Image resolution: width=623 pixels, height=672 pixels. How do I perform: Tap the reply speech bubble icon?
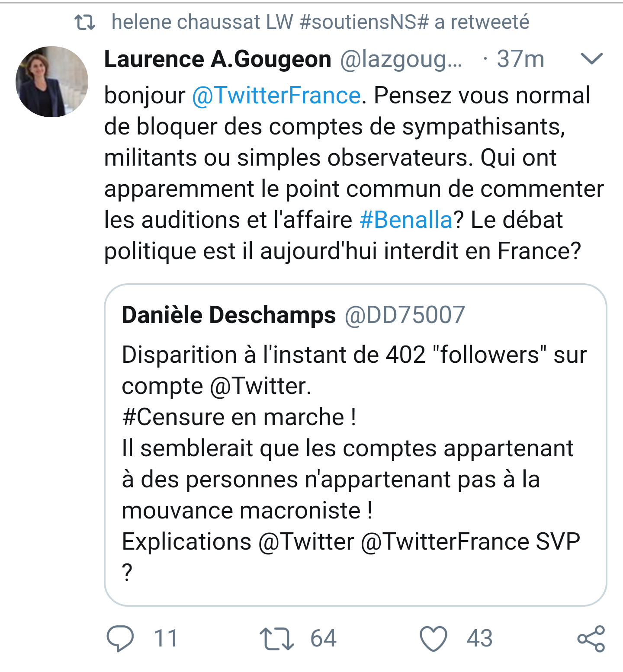pyautogui.click(x=120, y=638)
